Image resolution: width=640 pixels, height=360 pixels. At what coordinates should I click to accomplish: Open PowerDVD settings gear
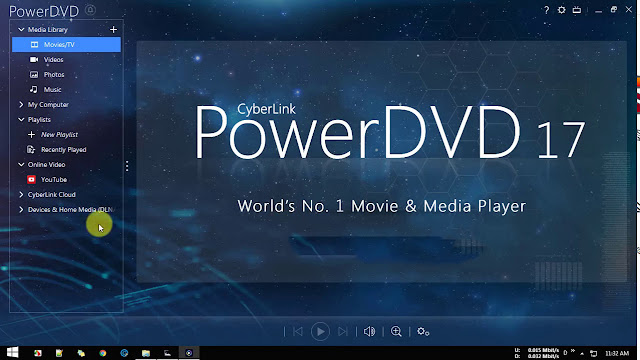coord(562,10)
